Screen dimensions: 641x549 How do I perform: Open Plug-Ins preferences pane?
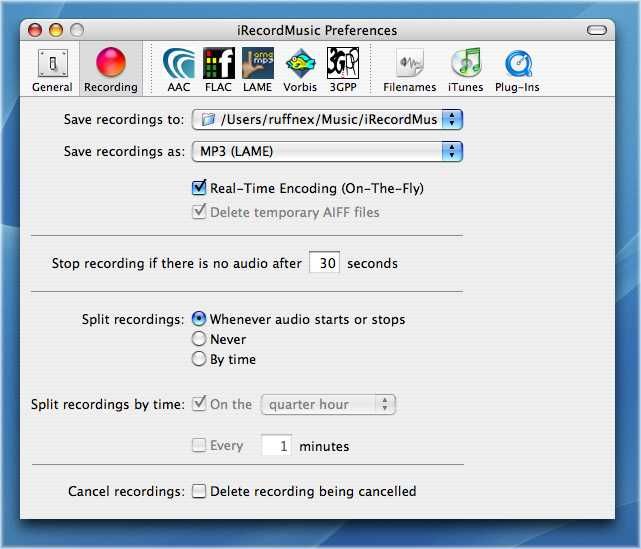pos(517,69)
